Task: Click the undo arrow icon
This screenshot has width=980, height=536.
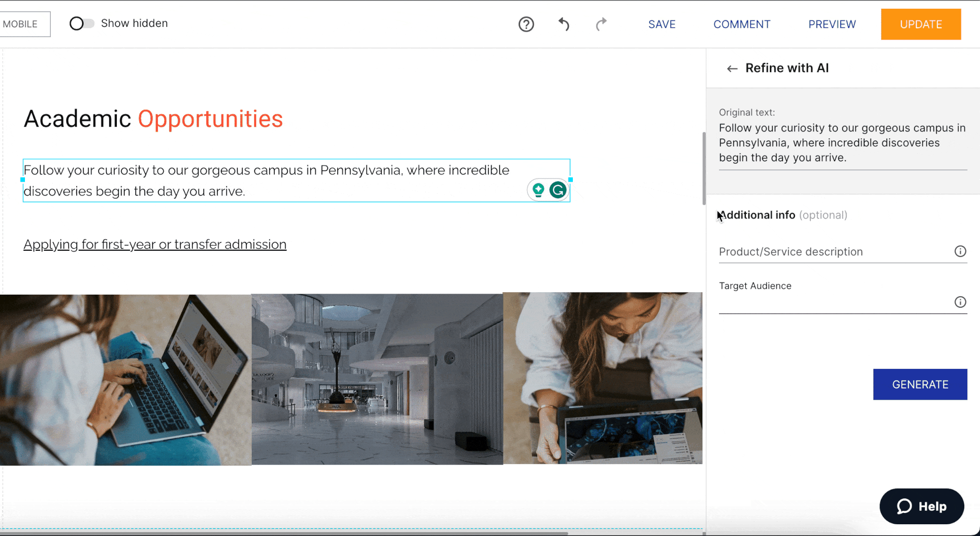Action: coord(564,24)
